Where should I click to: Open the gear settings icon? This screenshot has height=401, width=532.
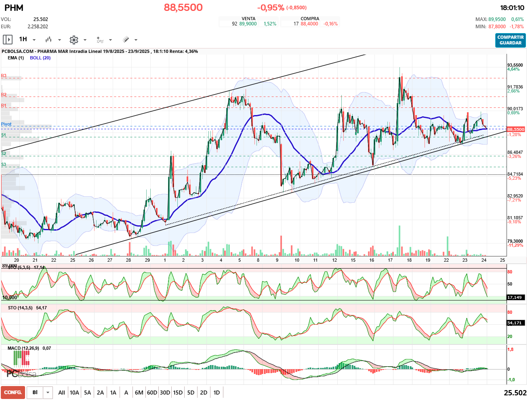pyautogui.click(x=74, y=40)
